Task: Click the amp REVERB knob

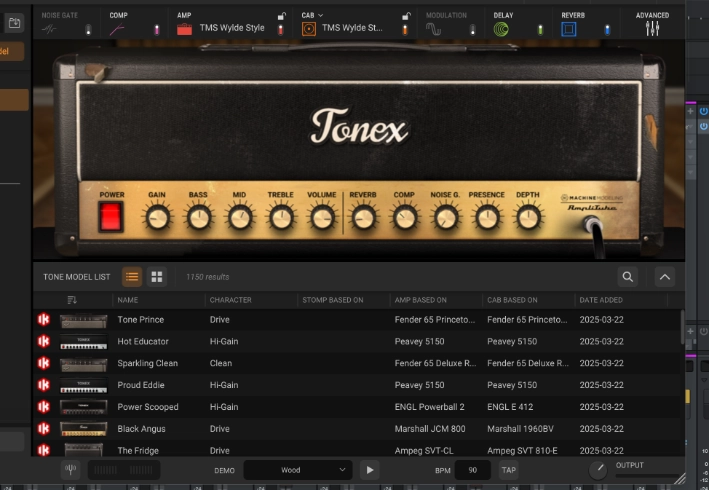Action: coord(363,218)
